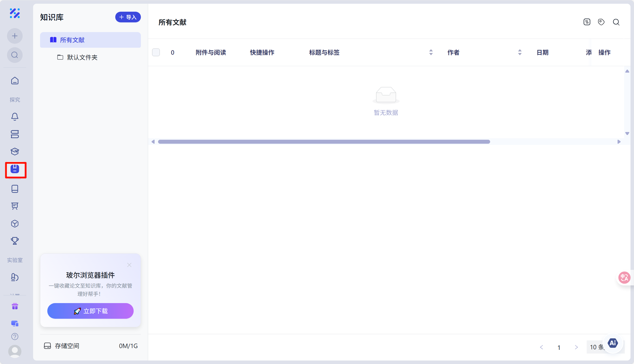This screenshot has height=364, width=634.
Task: Toggle the select-all checkbox in table header
Action: (156, 52)
